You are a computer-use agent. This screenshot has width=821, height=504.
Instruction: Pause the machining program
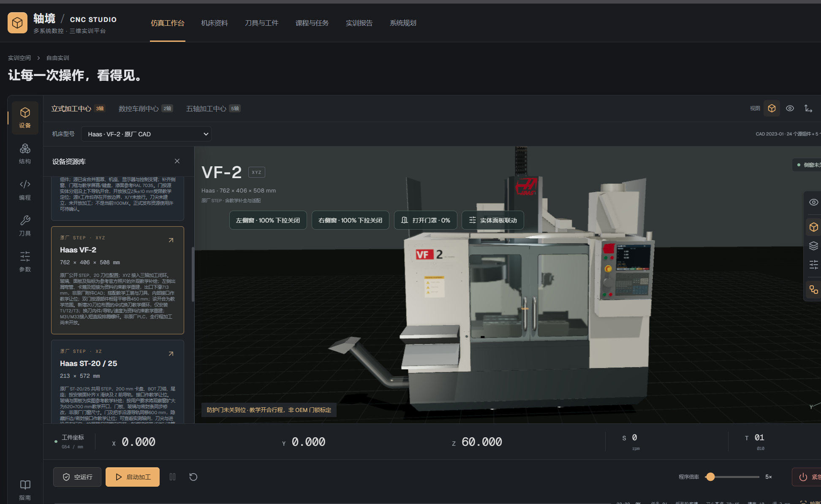(172, 477)
